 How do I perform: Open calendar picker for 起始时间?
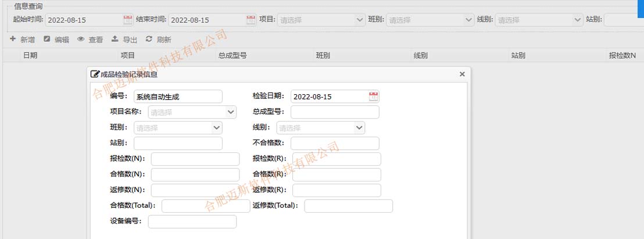point(128,20)
